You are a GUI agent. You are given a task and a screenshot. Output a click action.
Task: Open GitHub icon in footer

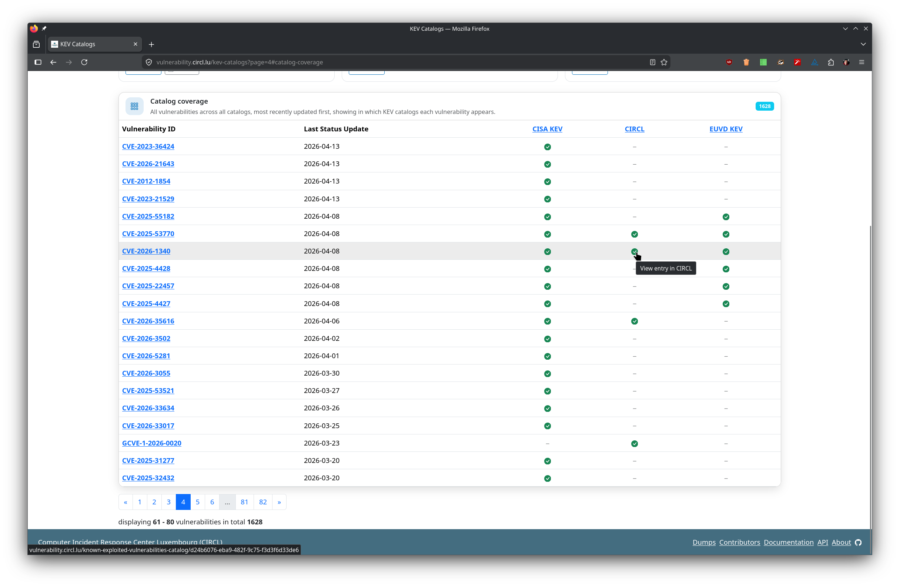pos(858,542)
